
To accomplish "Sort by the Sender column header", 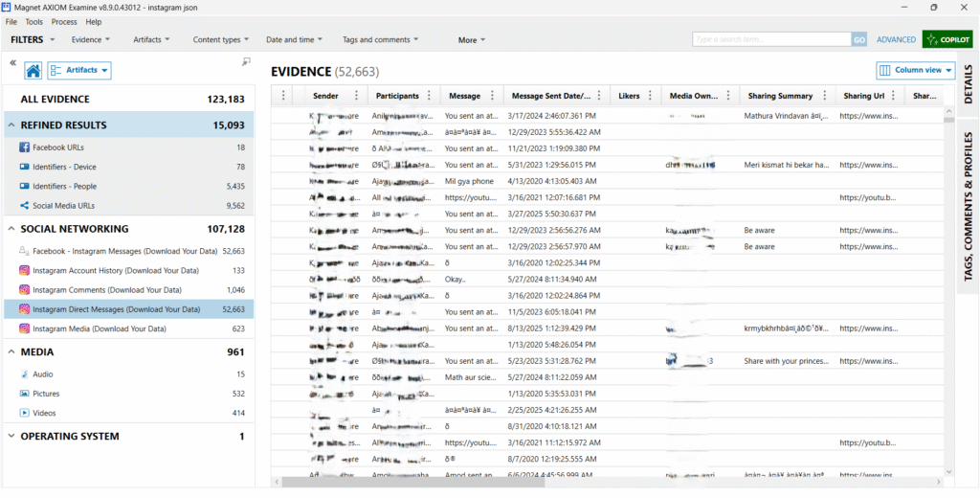I will pos(325,96).
